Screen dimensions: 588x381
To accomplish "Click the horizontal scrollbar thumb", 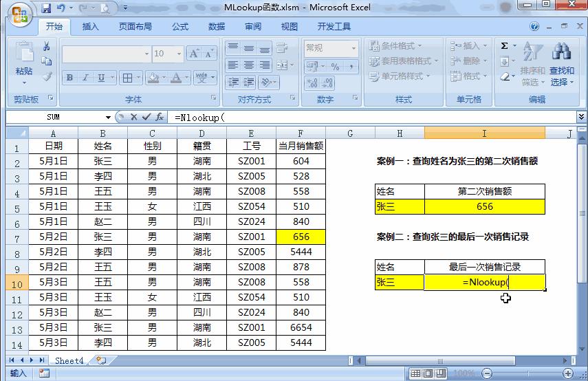I will 440,361.
